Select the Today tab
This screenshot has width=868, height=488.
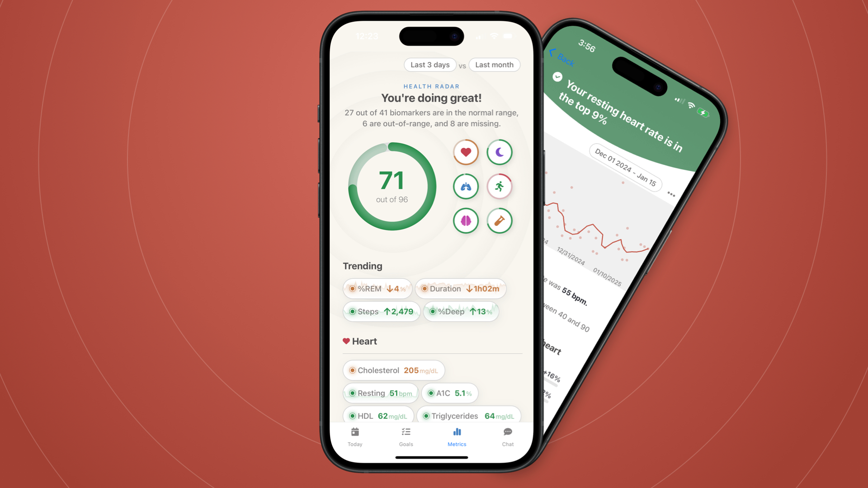[355, 437]
